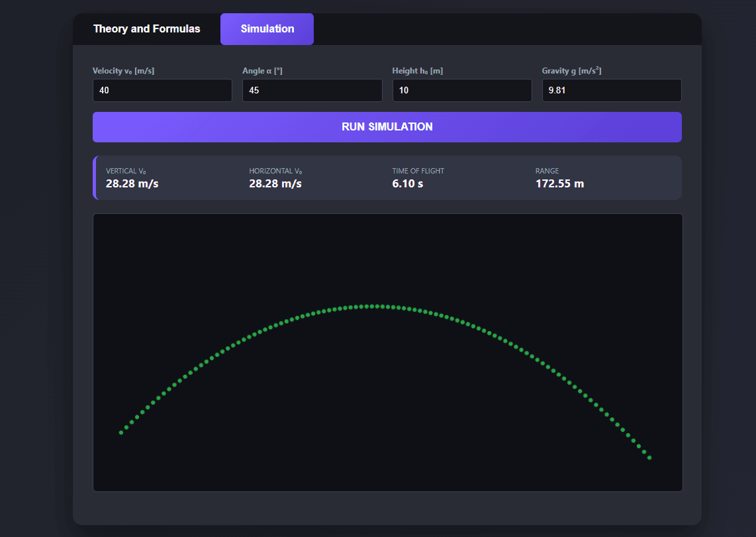Click the Velocity v₀ [m/s] label

123,71
